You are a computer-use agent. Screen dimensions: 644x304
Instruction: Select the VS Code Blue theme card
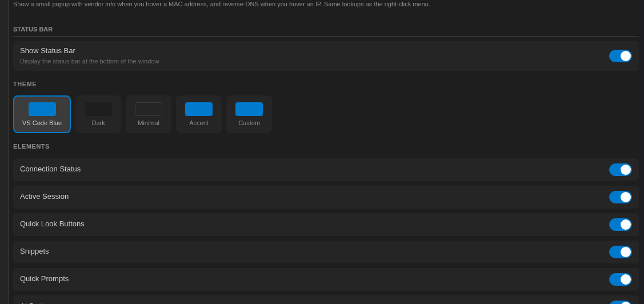tap(42, 114)
